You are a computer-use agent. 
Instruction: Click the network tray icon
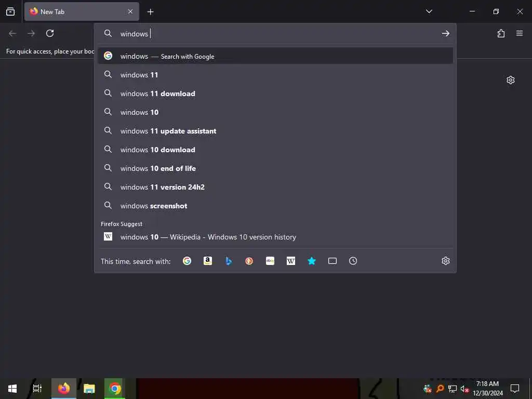(453, 389)
